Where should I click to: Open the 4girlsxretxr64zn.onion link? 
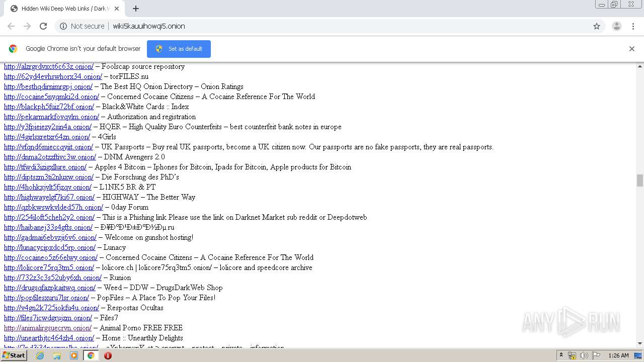coord(47,137)
